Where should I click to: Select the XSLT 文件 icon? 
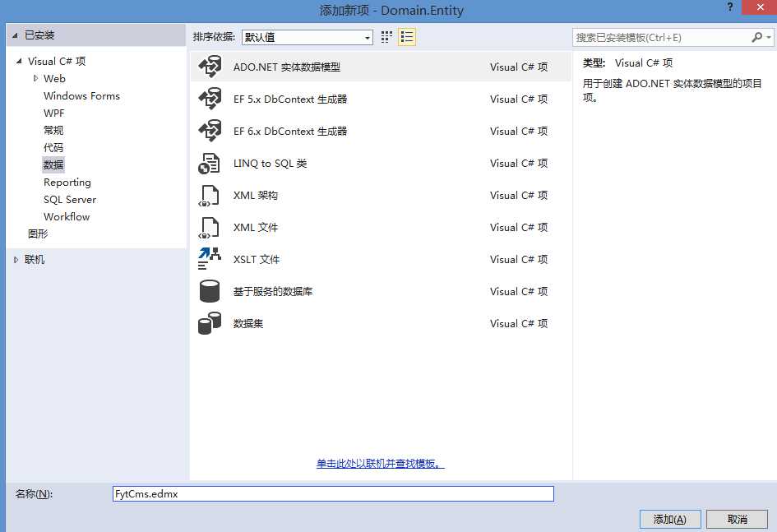click(209, 259)
